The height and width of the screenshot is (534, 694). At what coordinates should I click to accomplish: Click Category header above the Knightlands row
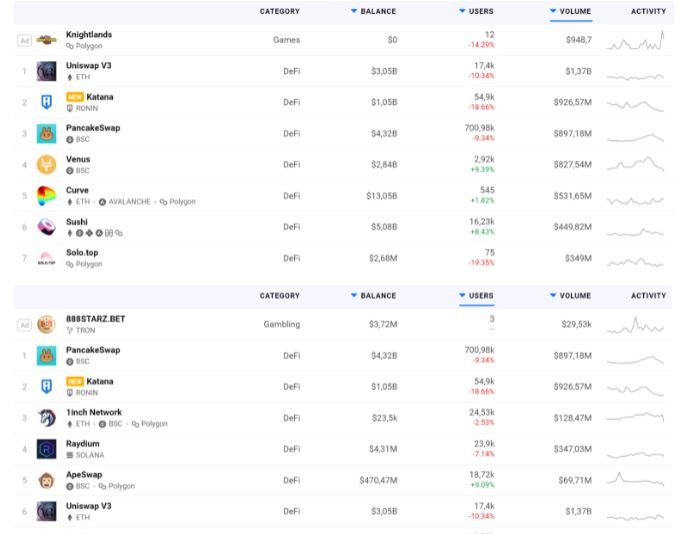pos(279,12)
